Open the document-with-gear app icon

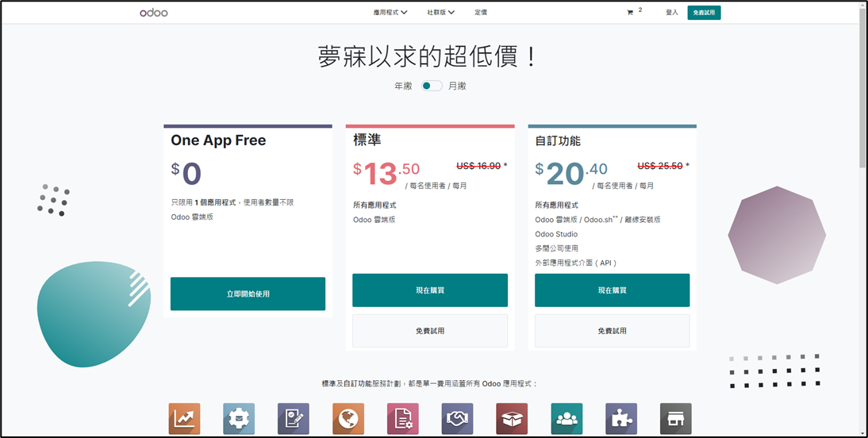403,419
